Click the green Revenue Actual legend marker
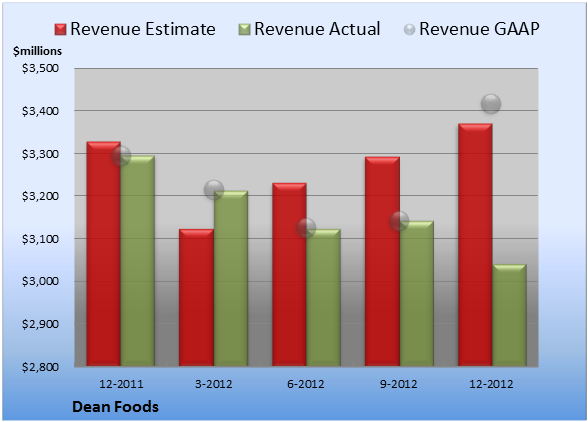Viewport: 588px width, 422px height. coord(244,30)
